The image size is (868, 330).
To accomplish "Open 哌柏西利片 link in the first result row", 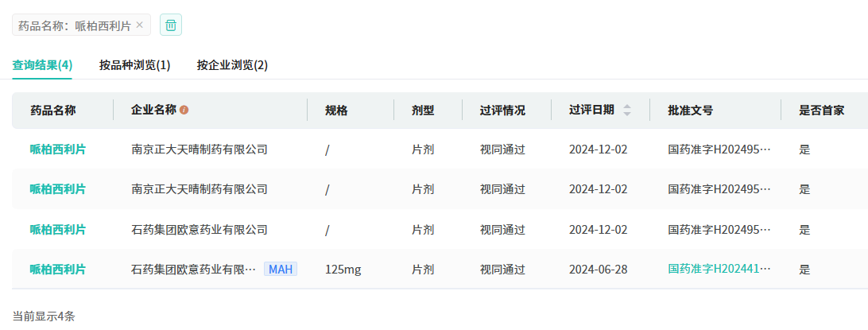I will 58,149.
